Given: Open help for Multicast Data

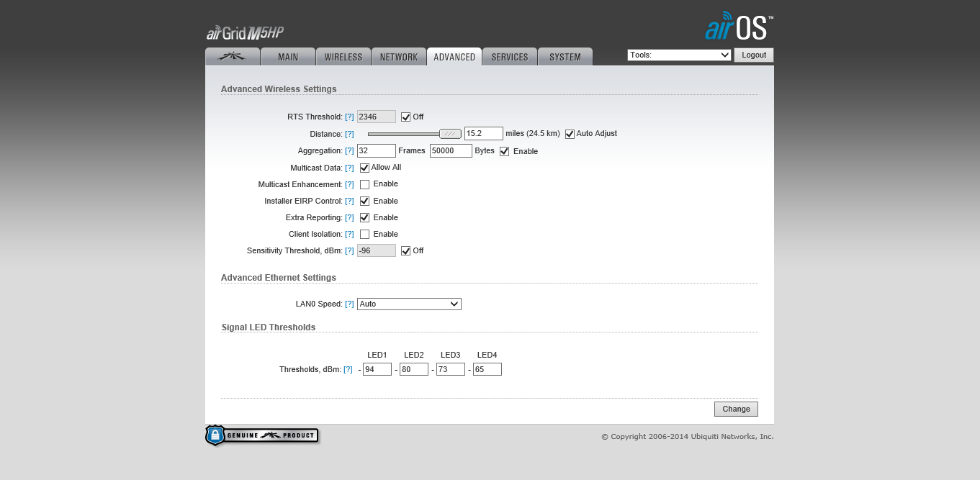Looking at the screenshot, I should [349, 168].
